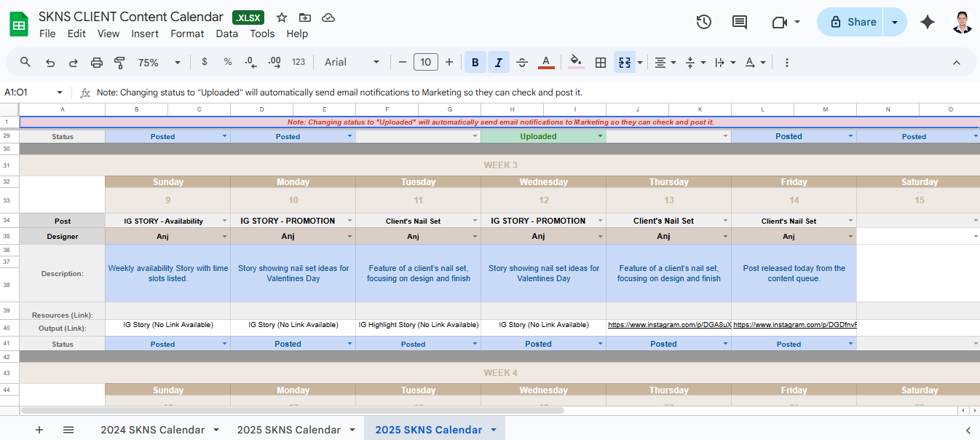Screen dimensions: 980x440
Task: Toggle italic formatting button
Action: pyautogui.click(x=499, y=63)
